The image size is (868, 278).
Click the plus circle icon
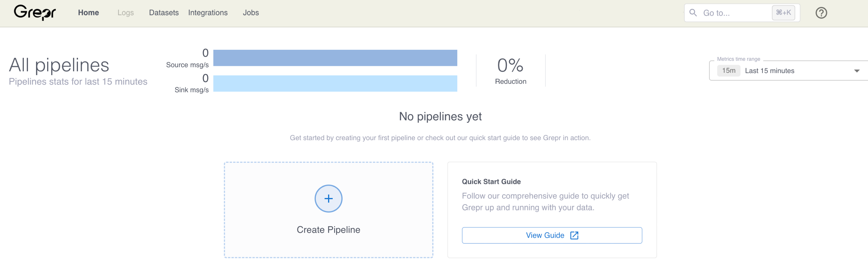tap(328, 199)
